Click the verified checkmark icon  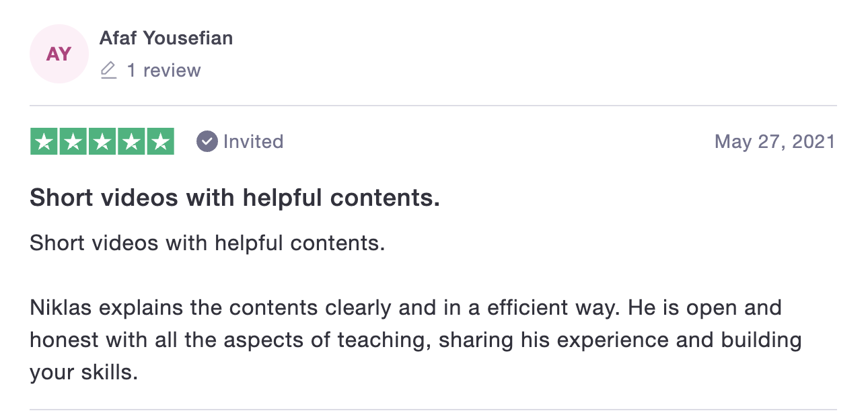click(x=207, y=141)
